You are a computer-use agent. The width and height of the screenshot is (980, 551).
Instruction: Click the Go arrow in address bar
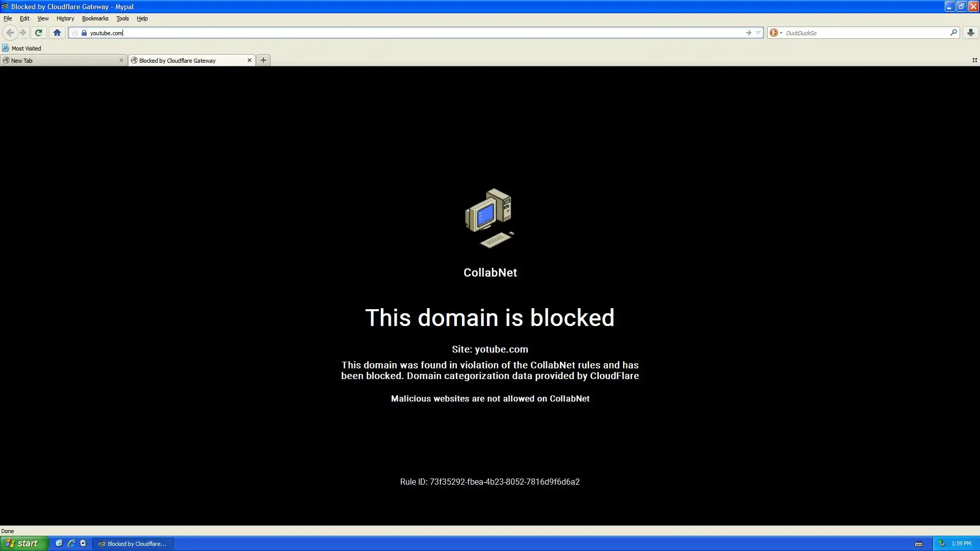pyautogui.click(x=748, y=33)
